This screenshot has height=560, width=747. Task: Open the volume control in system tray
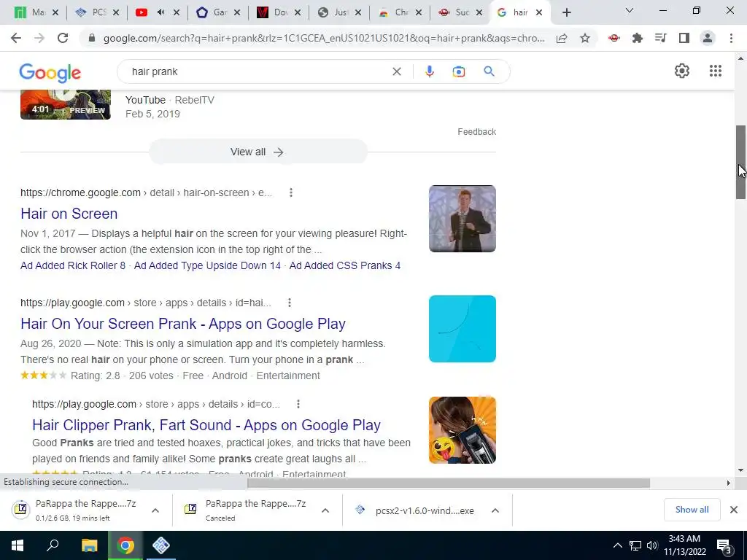651,545
